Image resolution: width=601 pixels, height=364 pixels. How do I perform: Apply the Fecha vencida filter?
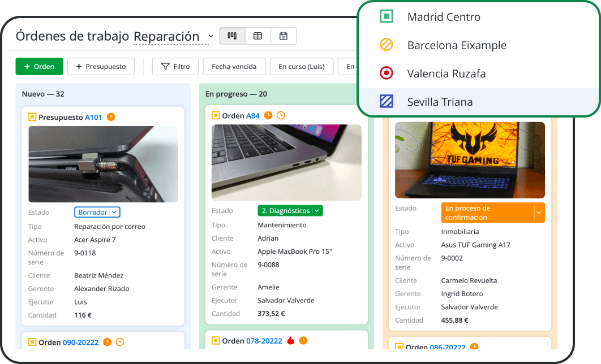pyautogui.click(x=234, y=67)
